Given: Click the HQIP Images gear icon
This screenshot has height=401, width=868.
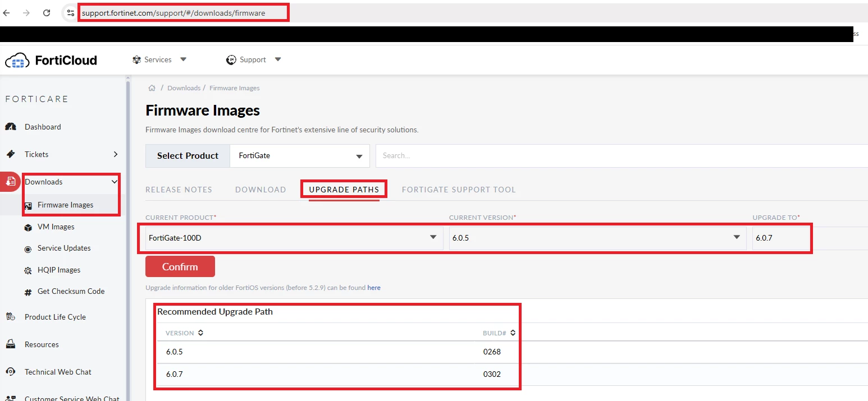Looking at the screenshot, I should 28,270.
